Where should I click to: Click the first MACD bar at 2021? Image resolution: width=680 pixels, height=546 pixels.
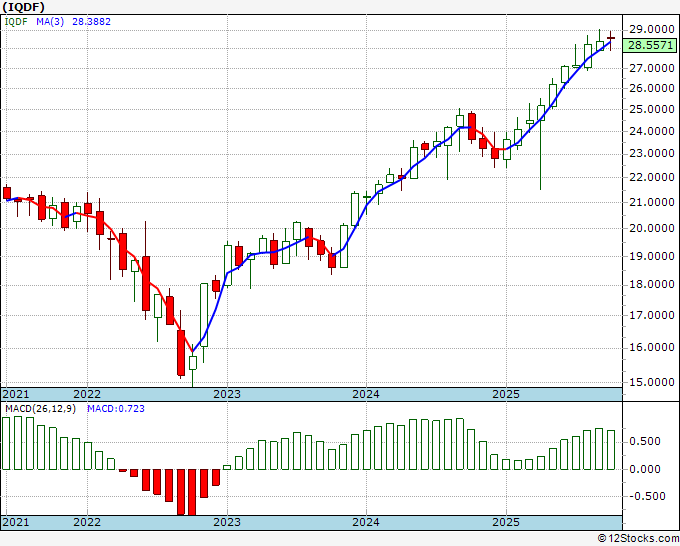pos(6,444)
